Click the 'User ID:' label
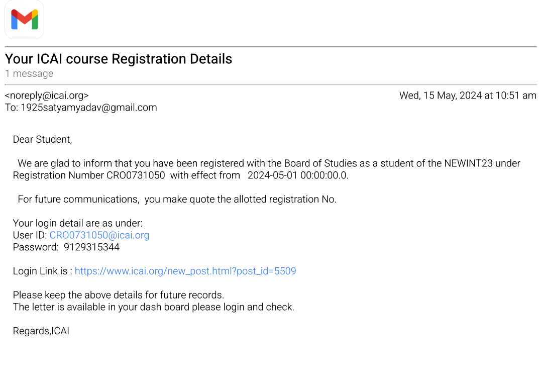The height and width of the screenshot is (392, 541). pyautogui.click(x=30, y=235)
